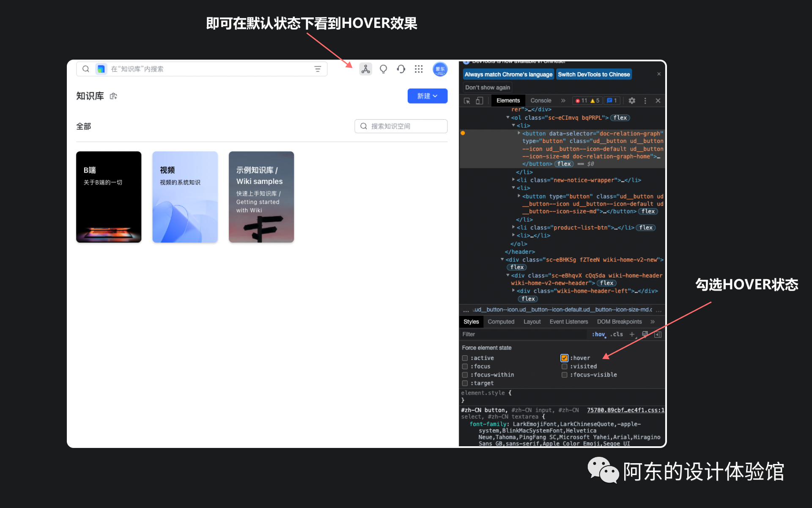Switch to the Console tab
812x508 pixels.
[540, 101]
